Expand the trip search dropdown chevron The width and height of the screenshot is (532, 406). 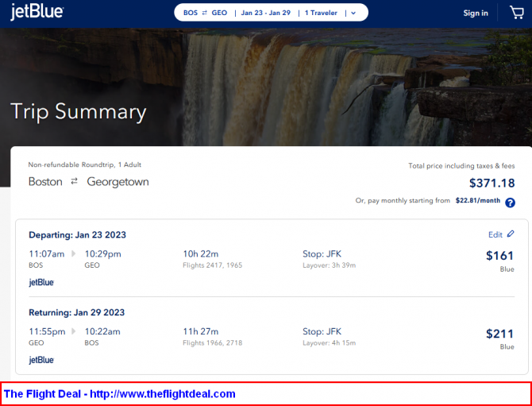pyautogui.click(x=353, y=13)
